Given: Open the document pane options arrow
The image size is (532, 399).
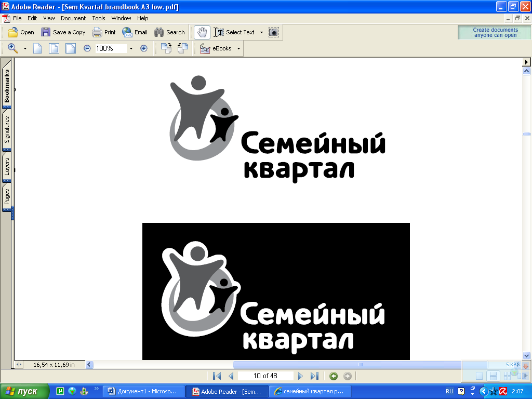Looking at the screenshot, I should pyautogui.click(x=526, y=62).
